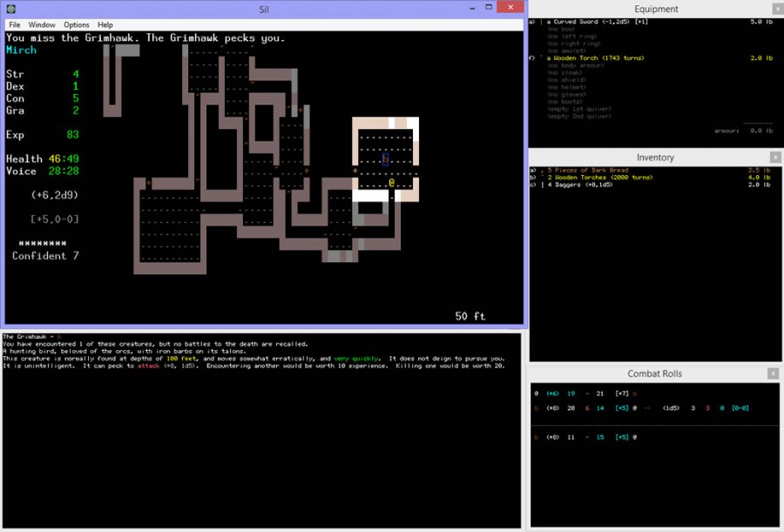The image size is (784, 532).
Task: Open the Options menu
Action: (77, 24)
